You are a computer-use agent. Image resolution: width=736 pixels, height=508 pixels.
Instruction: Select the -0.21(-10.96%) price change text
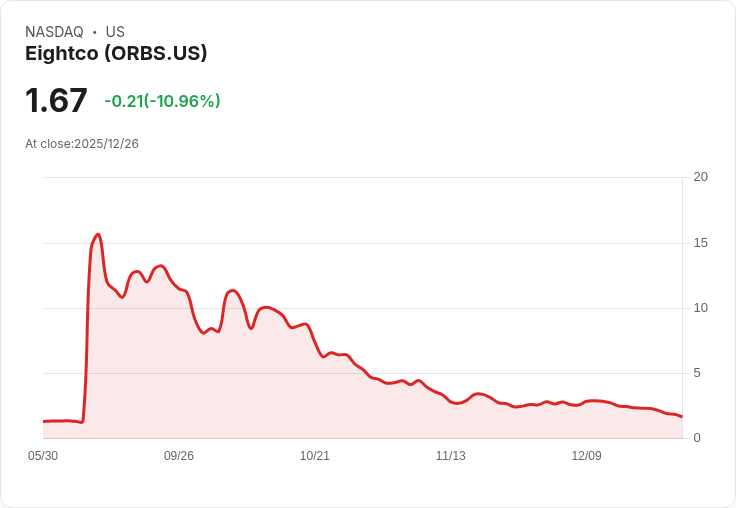pyautogui.click(x=162, y=101)
